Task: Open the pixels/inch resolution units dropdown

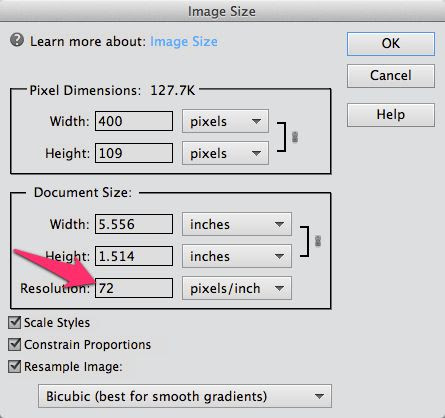Action: tap(237, 288)
